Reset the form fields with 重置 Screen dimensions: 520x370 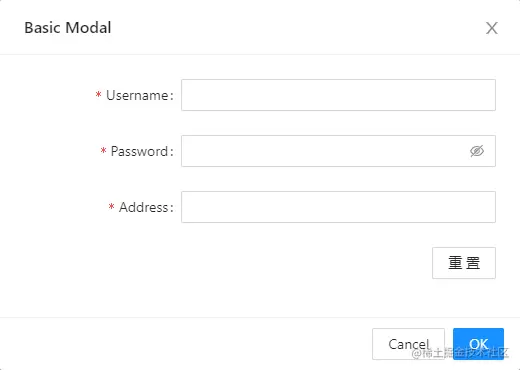pyautogui.click(x=464, y=263)
